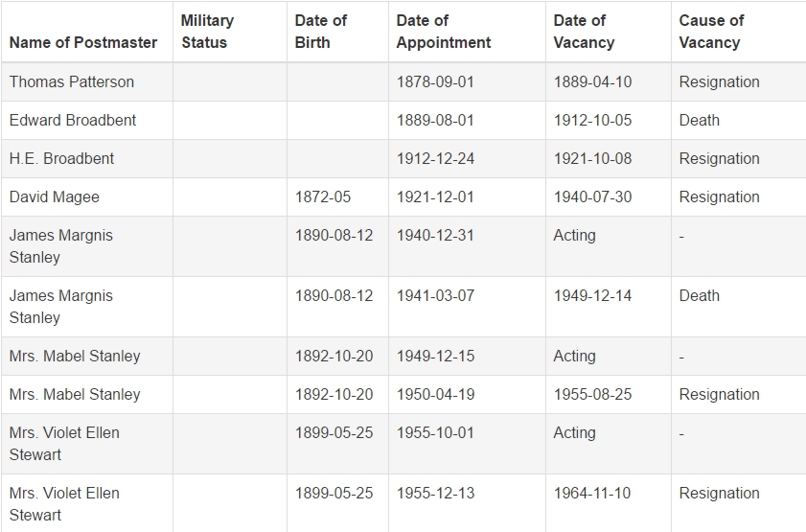The image size is (806, 532).
Task: Select the Date of Appointment header
Action: (444, 32)
